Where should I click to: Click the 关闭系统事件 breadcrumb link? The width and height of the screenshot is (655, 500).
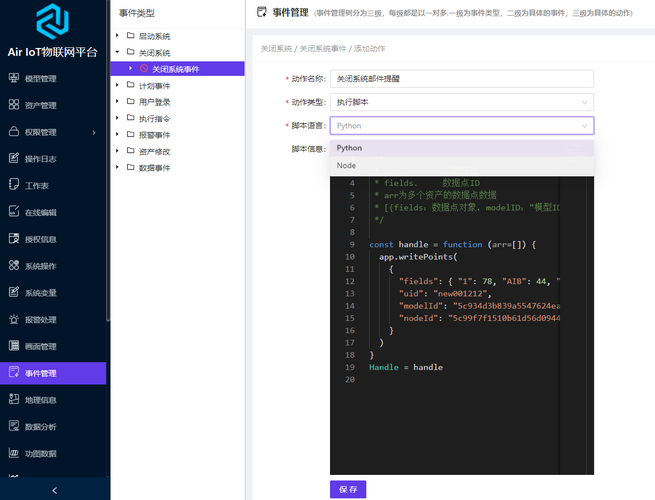[323, 49]
